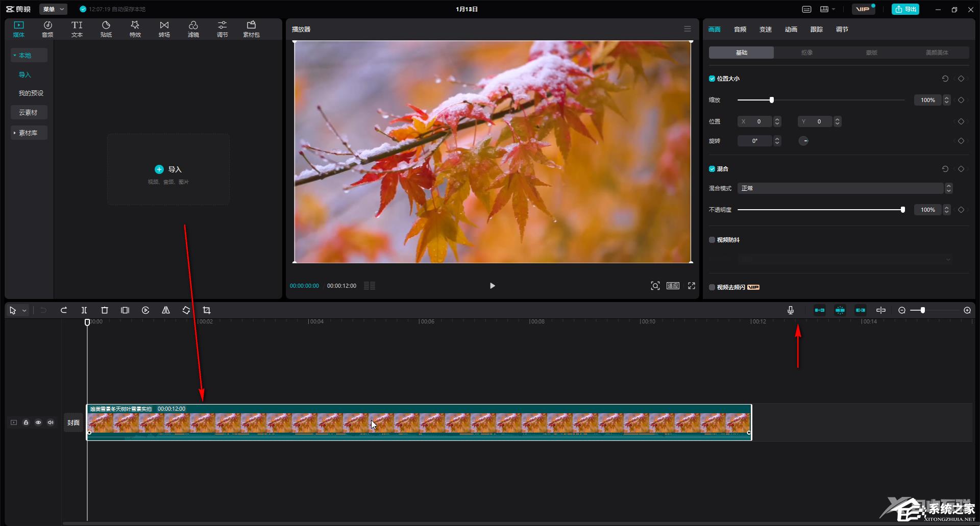Expand the 素材库 material library

(x=29, y=133)
